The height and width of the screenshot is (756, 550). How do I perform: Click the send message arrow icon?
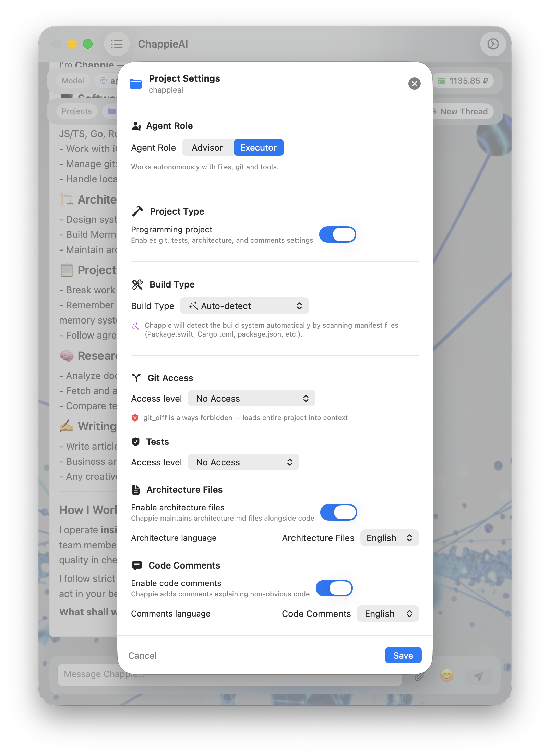479,676
